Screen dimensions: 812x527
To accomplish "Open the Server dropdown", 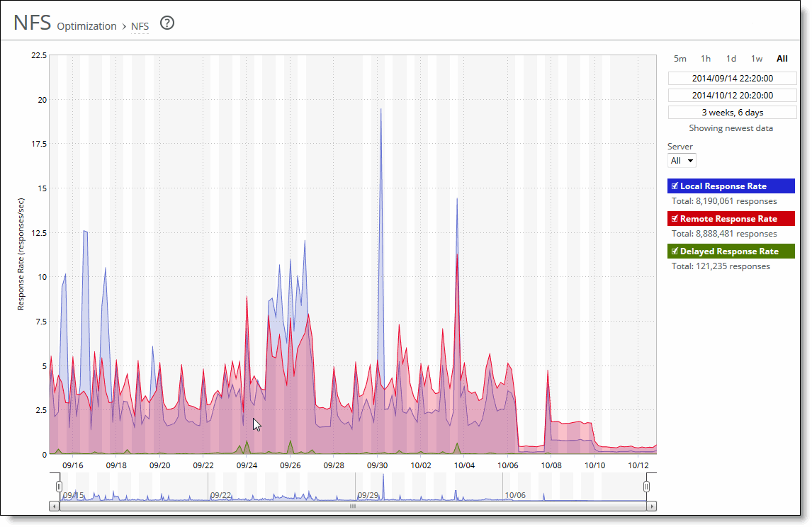I will [682, 161].
